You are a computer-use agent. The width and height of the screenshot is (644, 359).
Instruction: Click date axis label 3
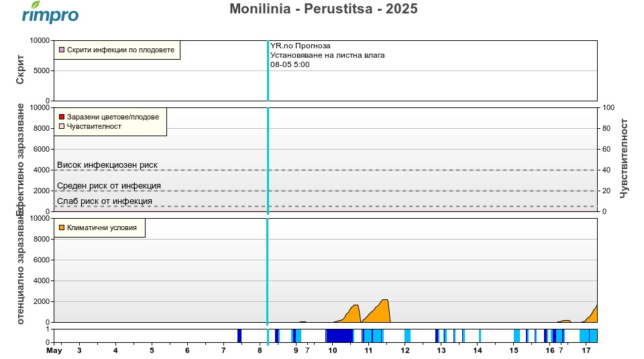[x=79, y=350]
